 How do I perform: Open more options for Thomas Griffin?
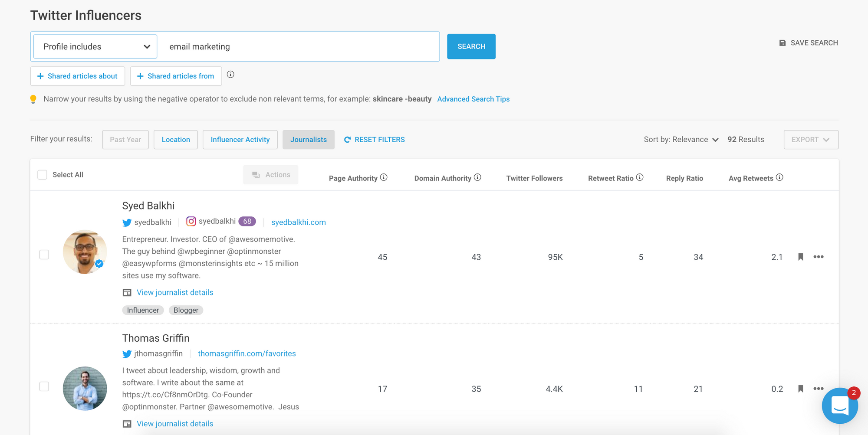pyautogui.click(x=819, y=389)
